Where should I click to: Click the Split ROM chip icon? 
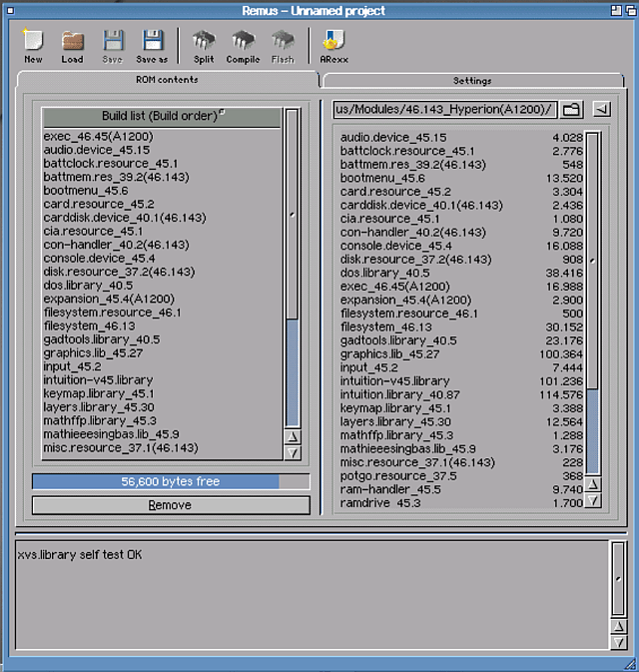(x=204, y=42)
